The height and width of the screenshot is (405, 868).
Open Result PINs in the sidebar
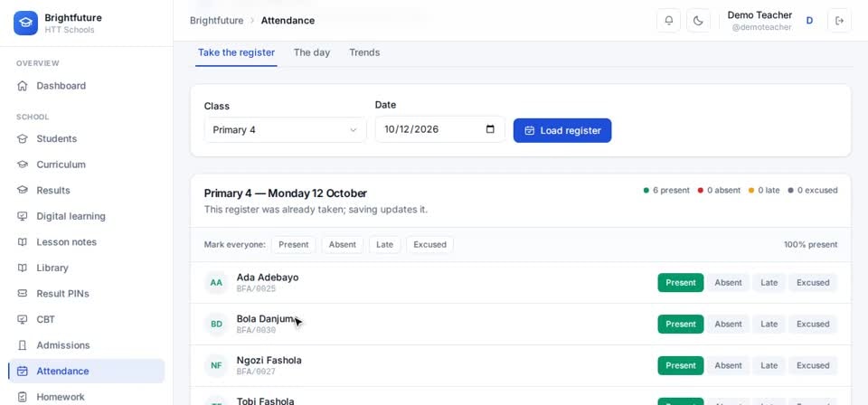point(87,293)
